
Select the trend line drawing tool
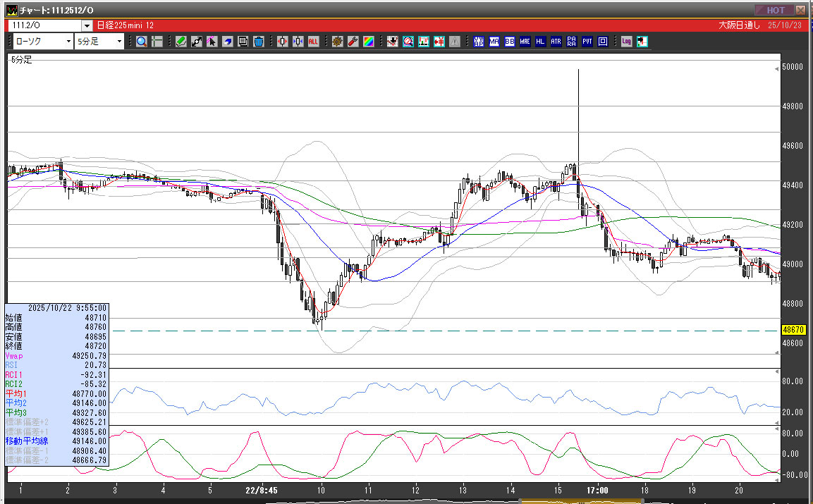[x=197, y=42]
